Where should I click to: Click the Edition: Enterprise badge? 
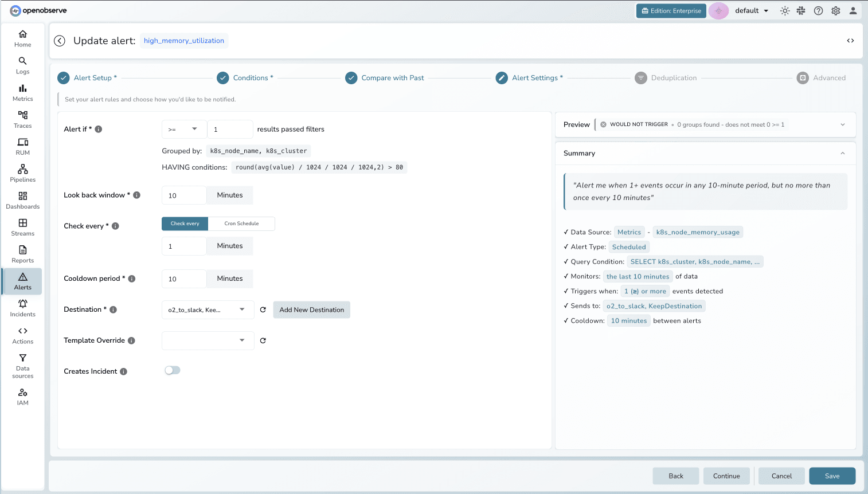pos(671,11)
